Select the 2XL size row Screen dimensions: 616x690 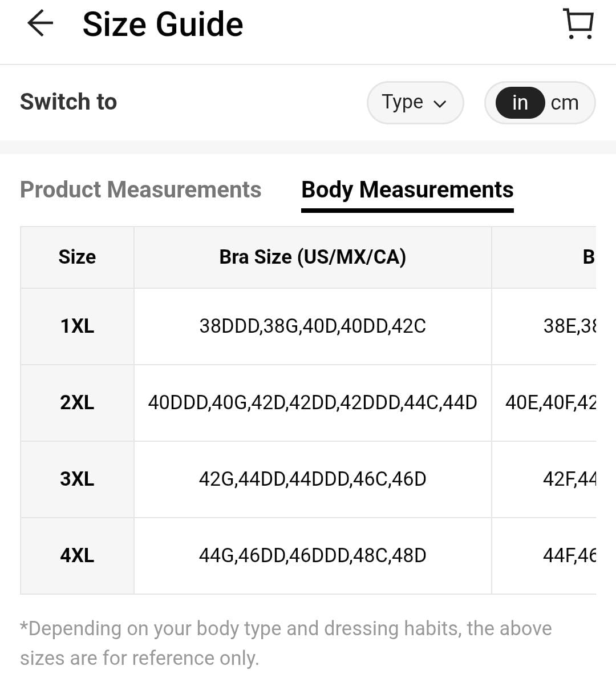click(77, 402)
